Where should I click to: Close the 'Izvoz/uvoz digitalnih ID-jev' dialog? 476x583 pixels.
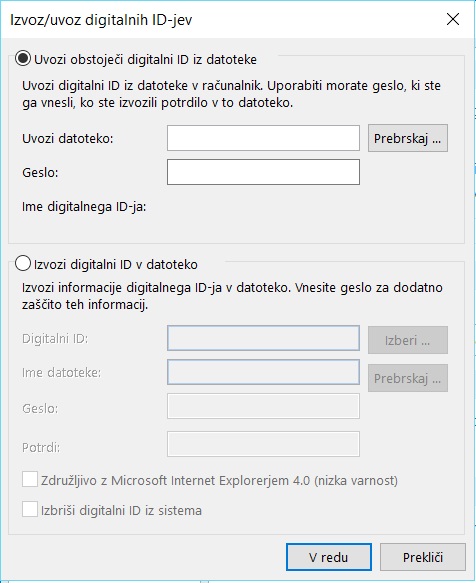[x=453, y=19]
